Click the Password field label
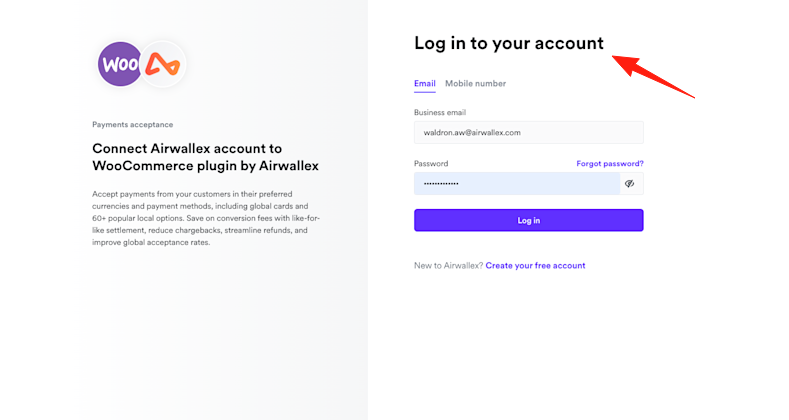789x420 pixels. (431, 163)
